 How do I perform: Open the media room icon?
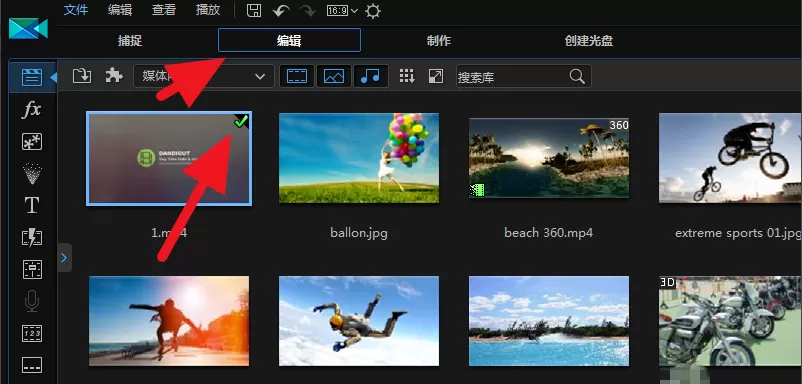pyautogui.click(x=32, y=78)
